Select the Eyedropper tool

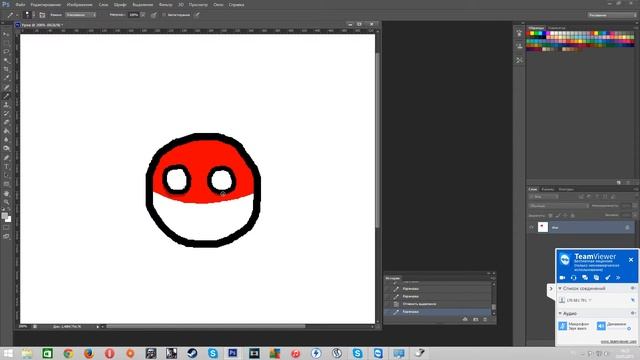click(x=6, y=78)
